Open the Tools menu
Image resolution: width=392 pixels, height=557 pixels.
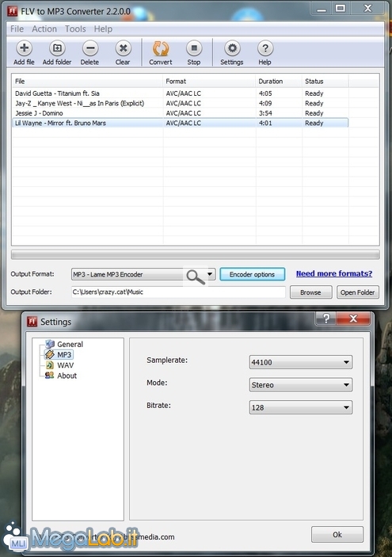(x=75, y=29)
